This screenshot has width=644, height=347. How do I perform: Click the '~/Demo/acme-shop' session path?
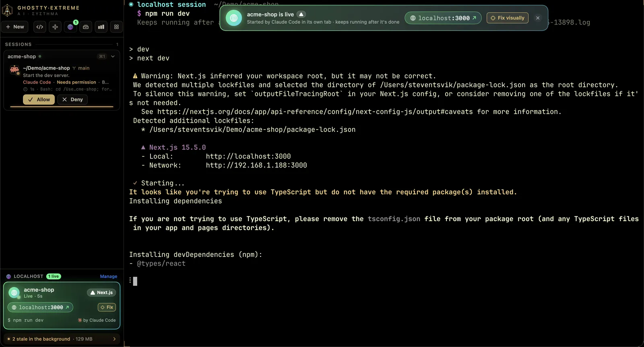point(46,68)
